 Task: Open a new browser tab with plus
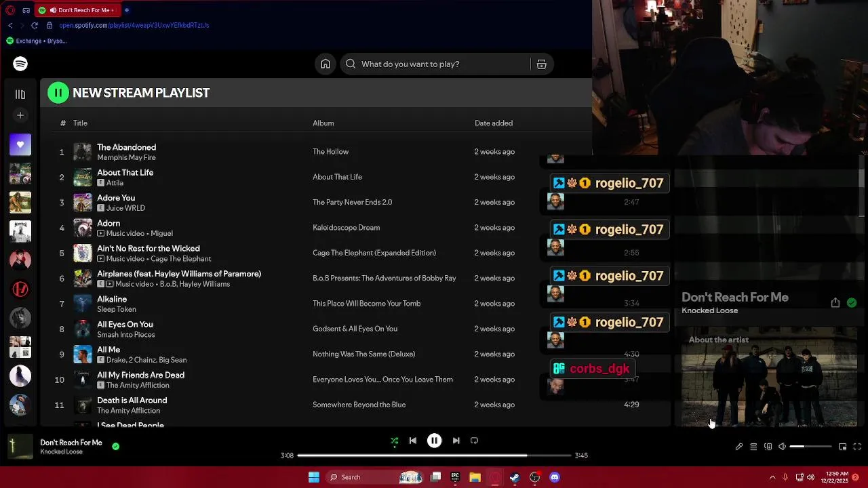coord(126,10)
